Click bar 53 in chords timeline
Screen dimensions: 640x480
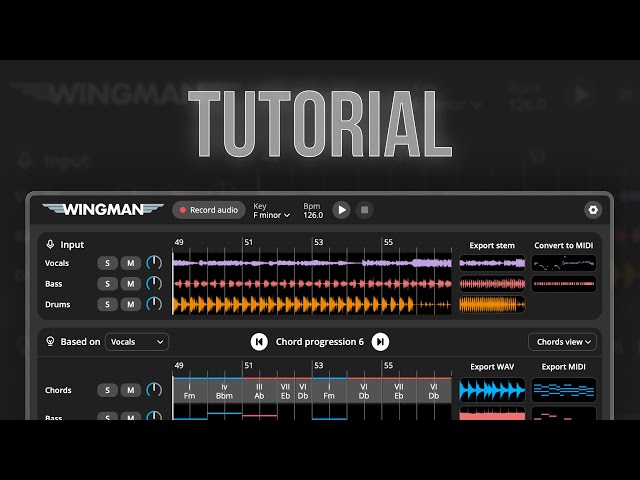coord(318,365)
